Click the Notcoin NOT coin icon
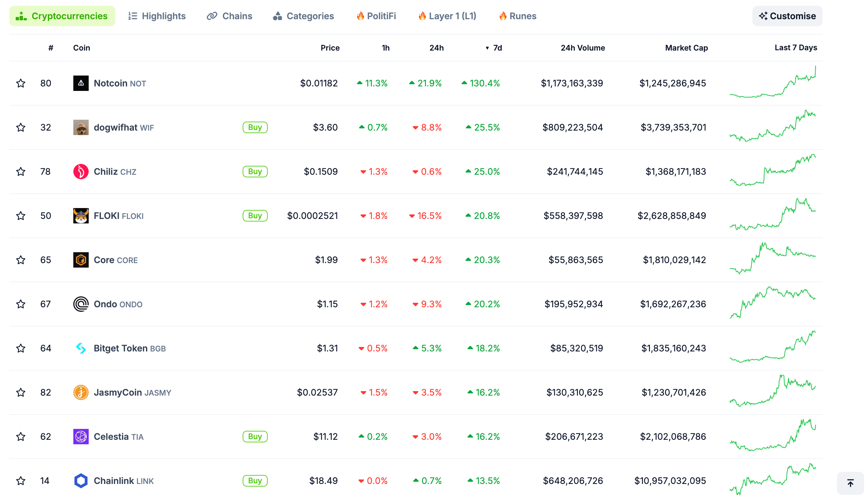Viewport: 868px width, 499px height. coord(80,83)
